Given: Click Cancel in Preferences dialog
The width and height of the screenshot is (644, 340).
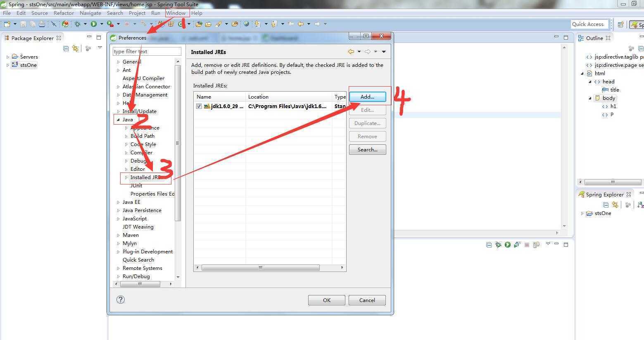Looking at the screenshot, I should click(x=367, y=300).
